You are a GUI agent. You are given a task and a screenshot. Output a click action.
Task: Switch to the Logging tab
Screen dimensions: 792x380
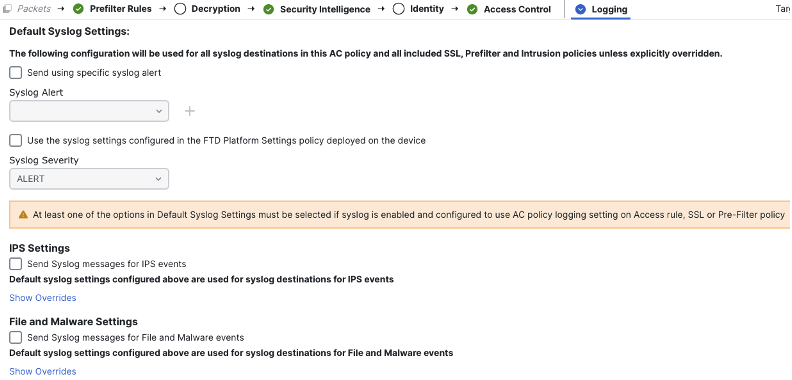(609, 9)
